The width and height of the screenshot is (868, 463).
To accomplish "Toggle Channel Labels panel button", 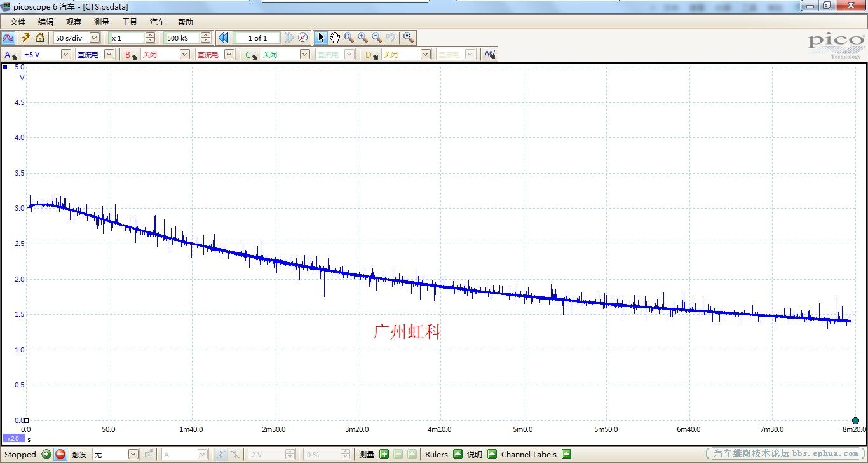I will (567, 454).
